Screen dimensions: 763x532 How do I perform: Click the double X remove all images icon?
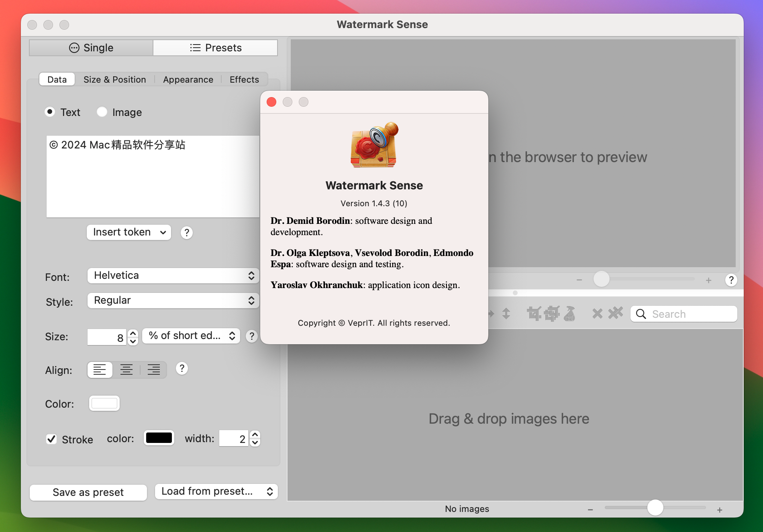coord(615,313)
